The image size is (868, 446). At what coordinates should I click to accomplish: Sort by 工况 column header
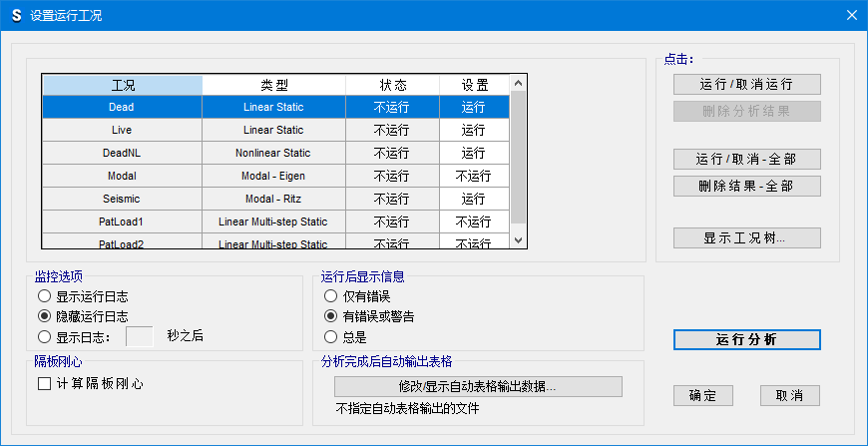coord(122,85)
